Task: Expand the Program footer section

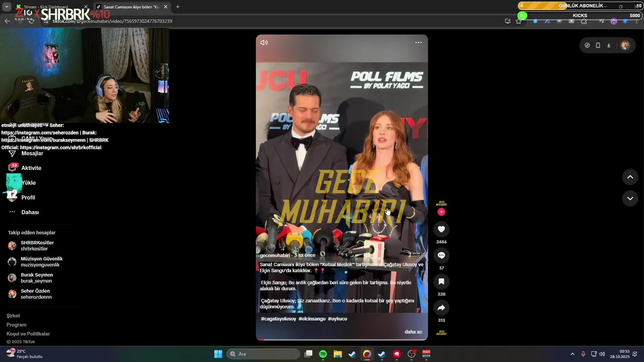Action: point(17,325)
